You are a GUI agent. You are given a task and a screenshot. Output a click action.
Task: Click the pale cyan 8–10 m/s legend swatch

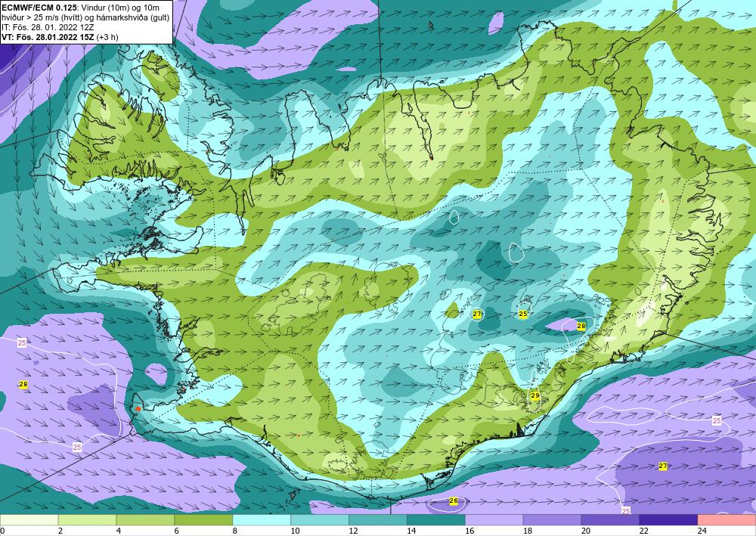[262, 520]
